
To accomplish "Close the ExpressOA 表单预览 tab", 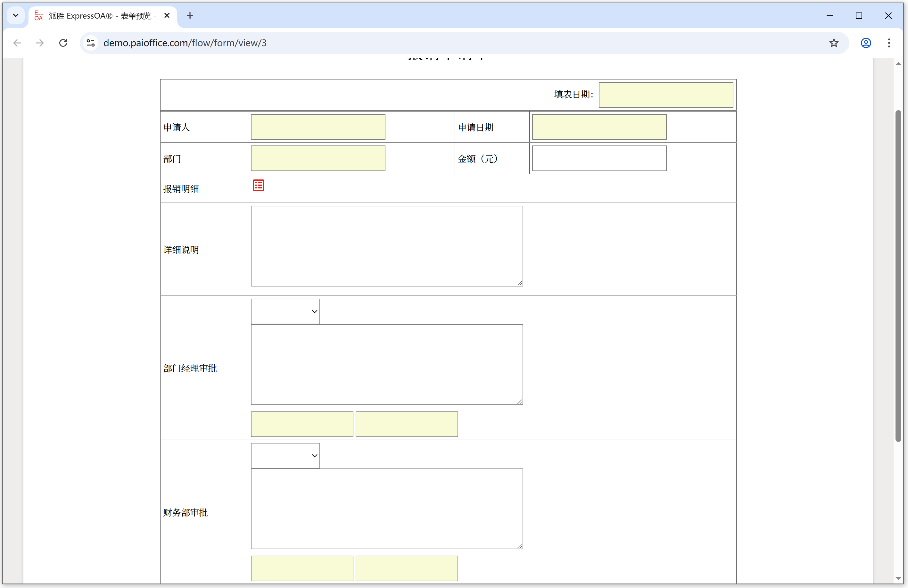I will (167, 16).
